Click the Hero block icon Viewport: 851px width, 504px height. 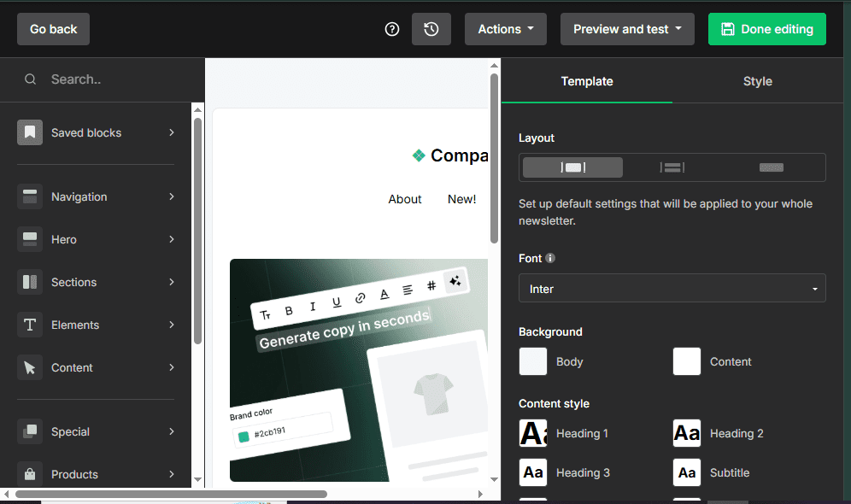pyautogui.click(x=30, y=239)
